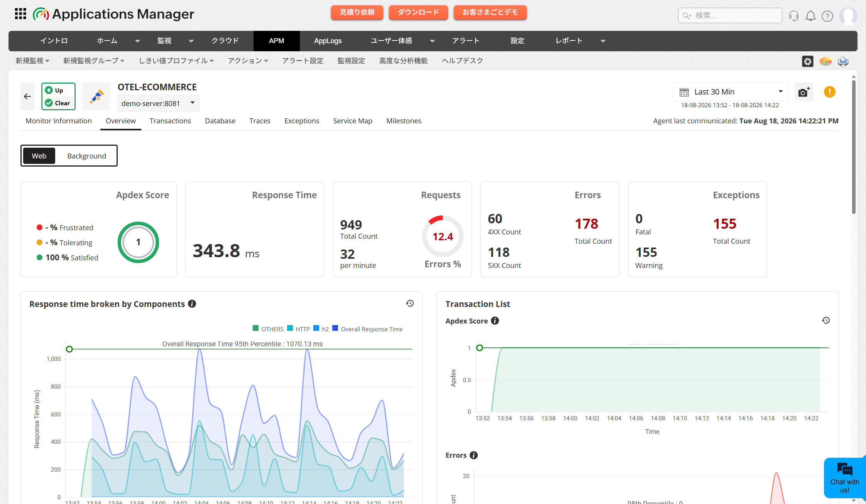This screenshot has height=504, width=866.
Task: Open the headset support icon
Action: pyautogui.click(x=794, y=16)
